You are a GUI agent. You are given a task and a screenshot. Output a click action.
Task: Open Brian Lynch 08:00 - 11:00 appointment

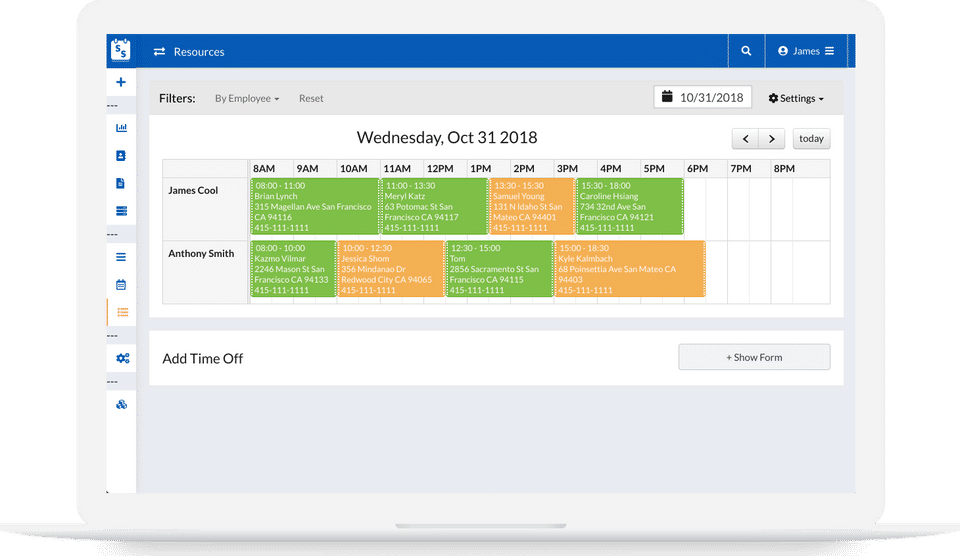coord(315,206)
